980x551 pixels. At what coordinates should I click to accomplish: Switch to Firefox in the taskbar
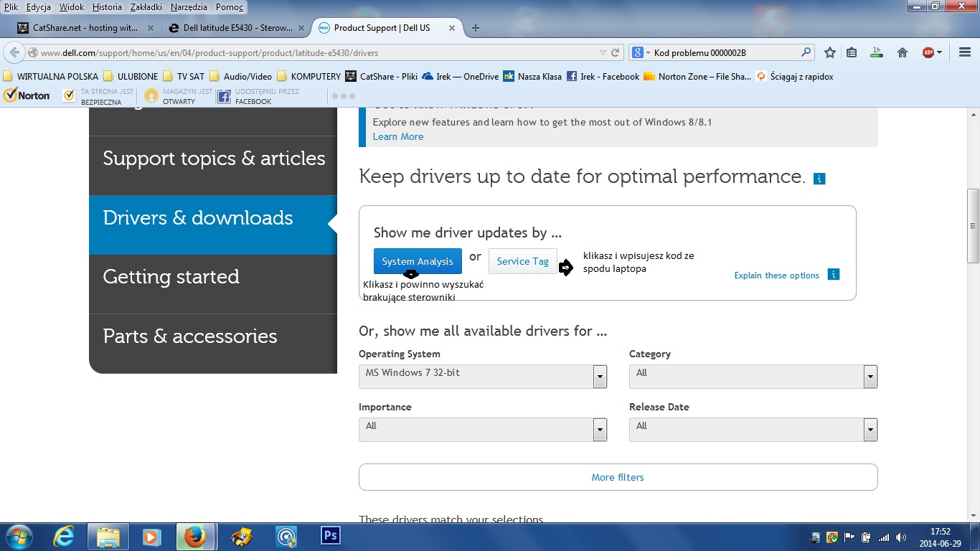(194, 537)
